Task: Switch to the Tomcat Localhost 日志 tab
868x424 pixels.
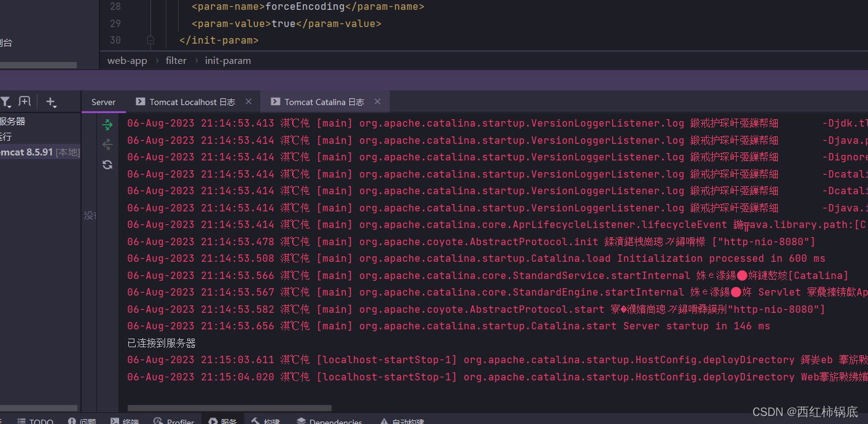Action: point(193,101)
